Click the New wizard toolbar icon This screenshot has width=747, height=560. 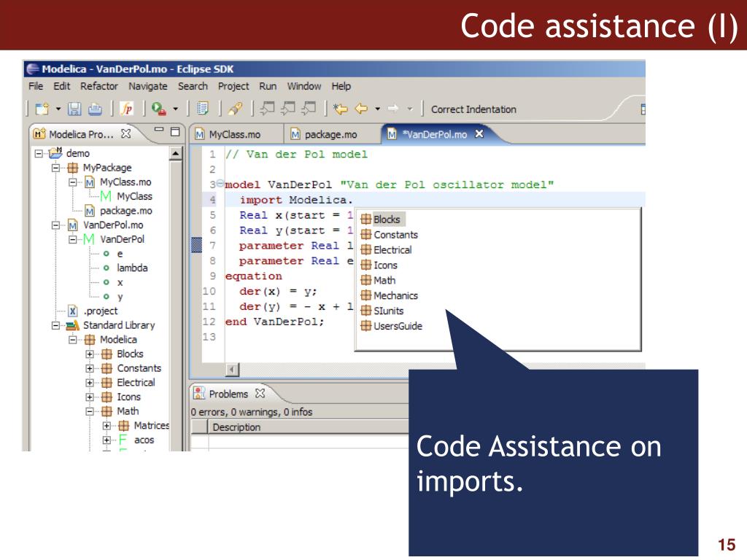click(x=42, y=109)
